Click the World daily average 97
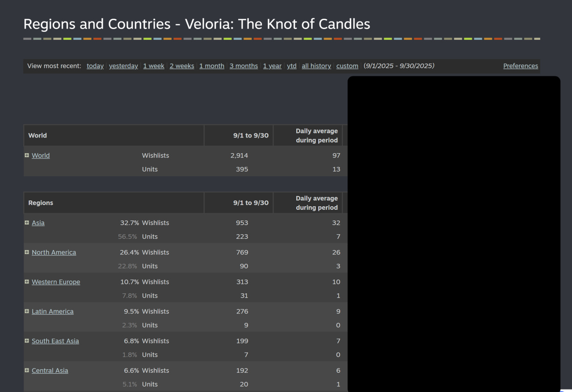 coord(336,155)
